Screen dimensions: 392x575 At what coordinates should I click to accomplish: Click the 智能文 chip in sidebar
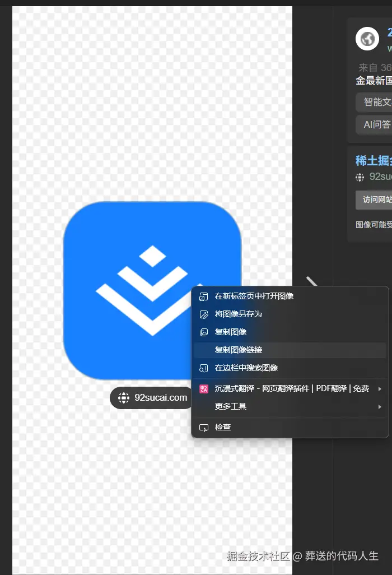click(374, 103)
